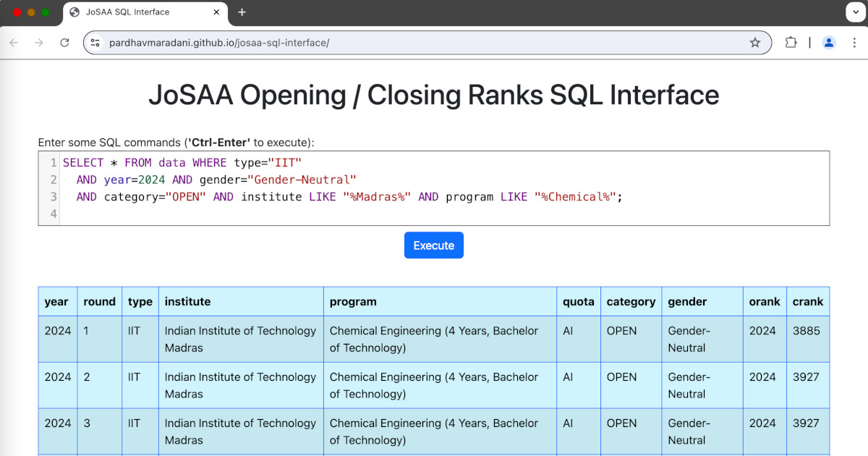Viewport: 868px width, 456px height.
Task: Click the 'round' column header
Action: coord(100,302)
